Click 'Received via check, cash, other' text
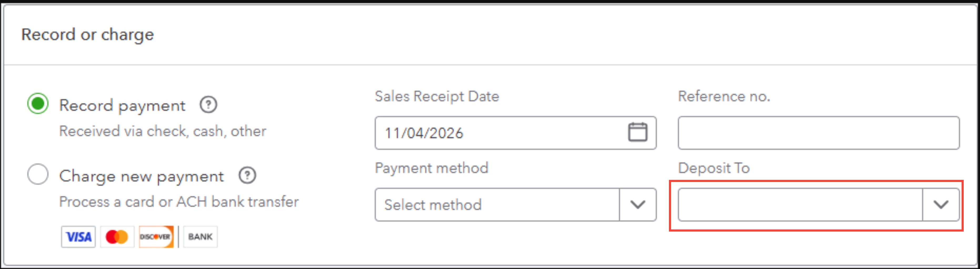The image size is (980, 269). pos(163,131)
